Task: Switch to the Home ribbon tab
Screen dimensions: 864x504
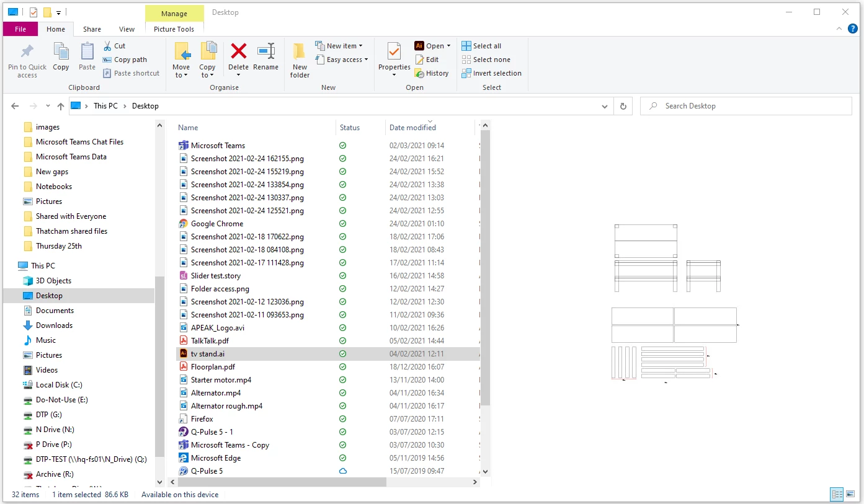Action: [56, 29]
